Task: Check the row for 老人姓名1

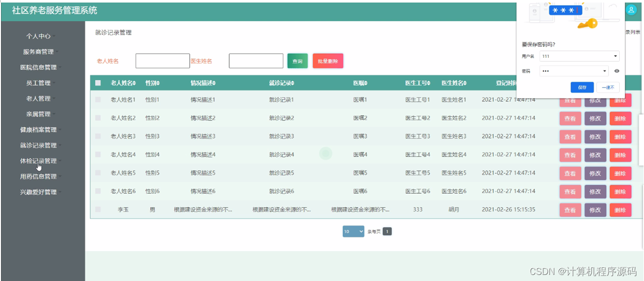Action: click(x=98, y=100)
